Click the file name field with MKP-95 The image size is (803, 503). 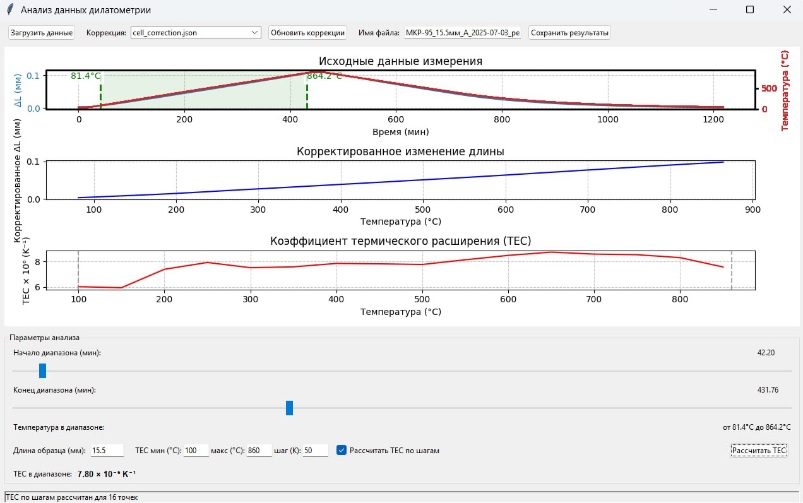pyautogui.click(x=462, y=33)
